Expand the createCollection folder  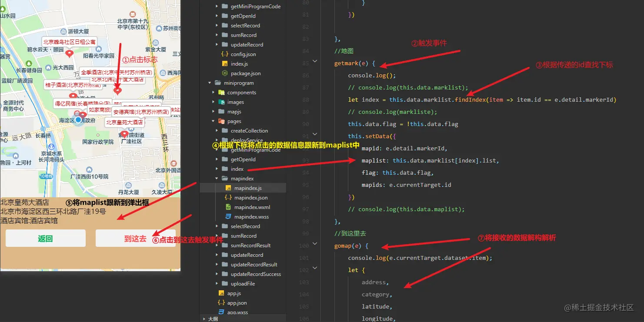click(217, 131)
